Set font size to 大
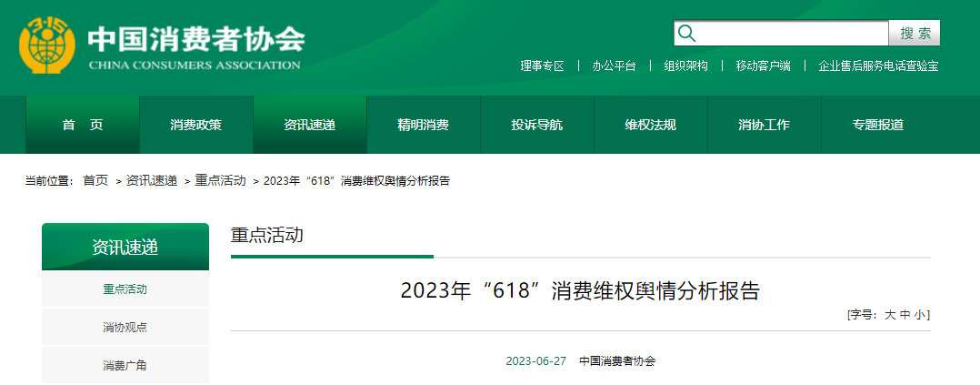This screenshot has width=980, height=385. point(890,315)
